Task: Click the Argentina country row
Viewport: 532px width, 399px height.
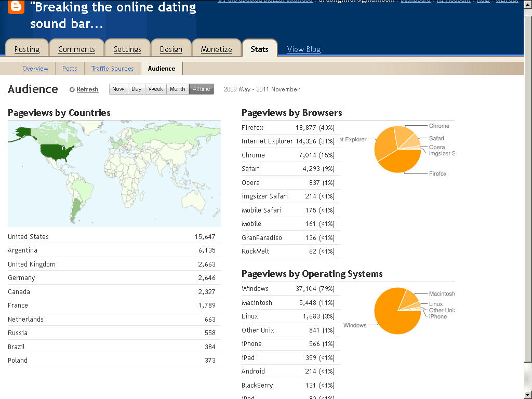Action: point(114,250)
